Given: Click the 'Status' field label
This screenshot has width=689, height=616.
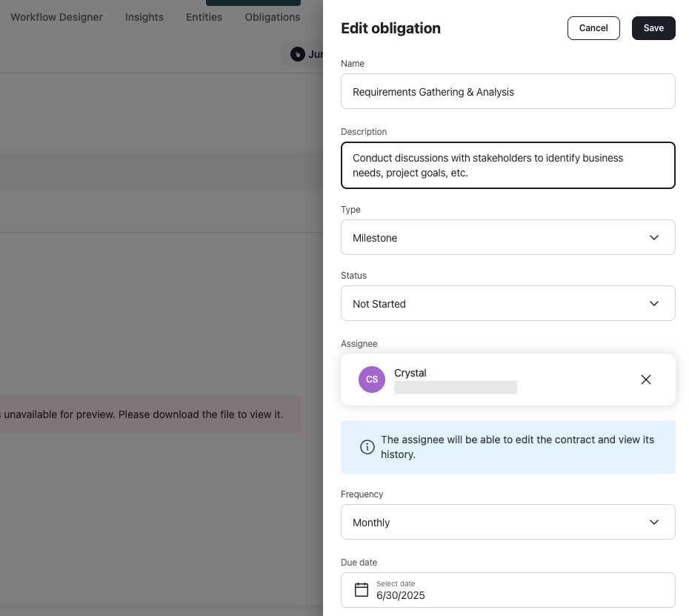Looking at the screenshot, I should click(x=353, y=276).
